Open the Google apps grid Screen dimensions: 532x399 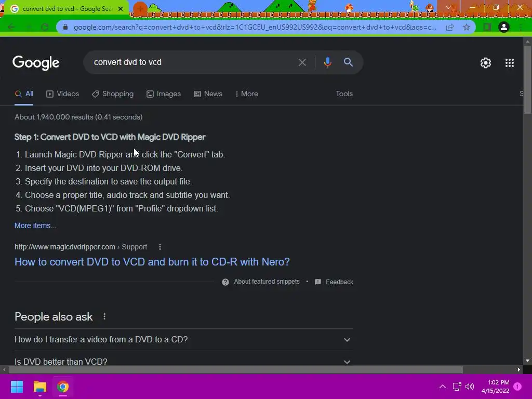pos(509,63)
